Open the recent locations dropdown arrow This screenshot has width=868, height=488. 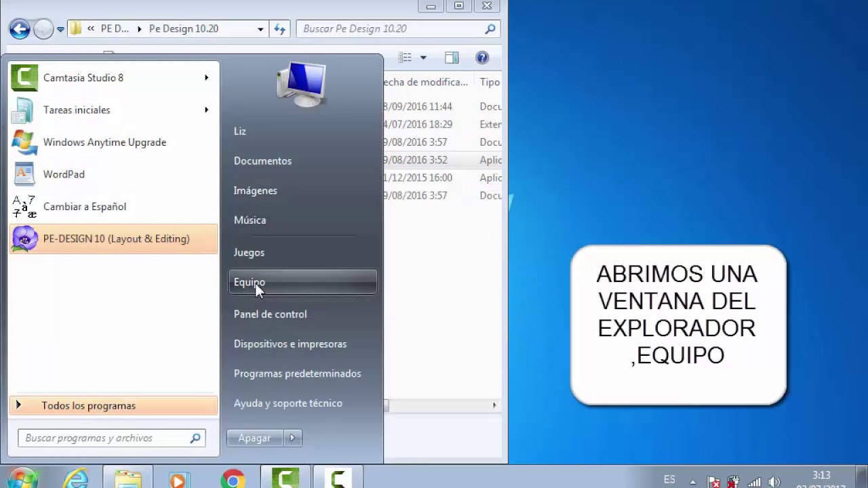click(x=60, y=29)
